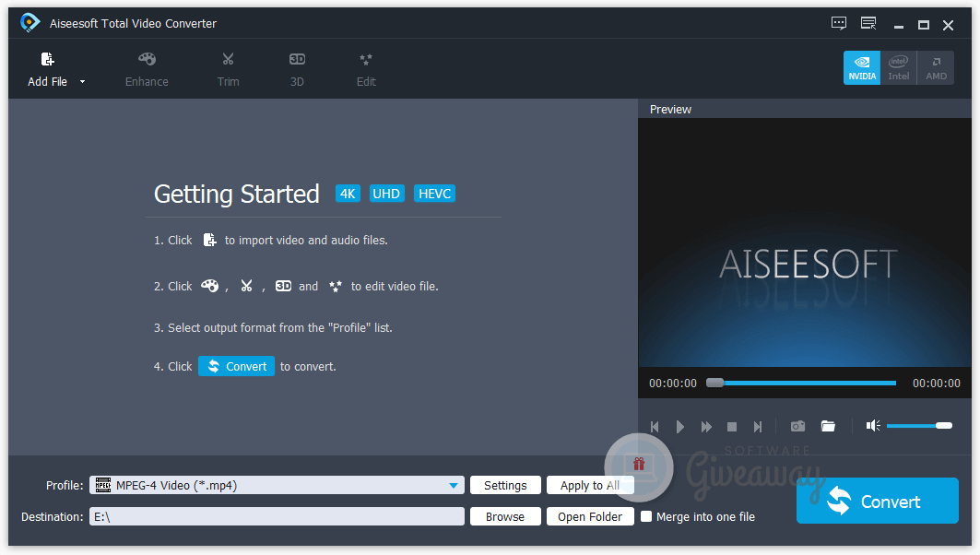Select the Trim scissors tool
Screen dimensions: 980x555
tap(228, 69)
